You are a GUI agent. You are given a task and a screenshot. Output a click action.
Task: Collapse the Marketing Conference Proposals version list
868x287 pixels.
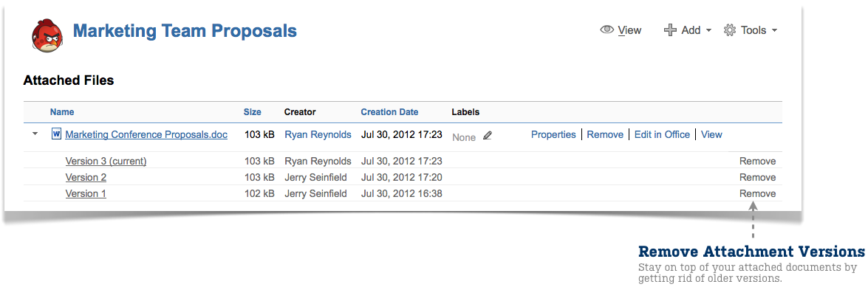point(35,134)
